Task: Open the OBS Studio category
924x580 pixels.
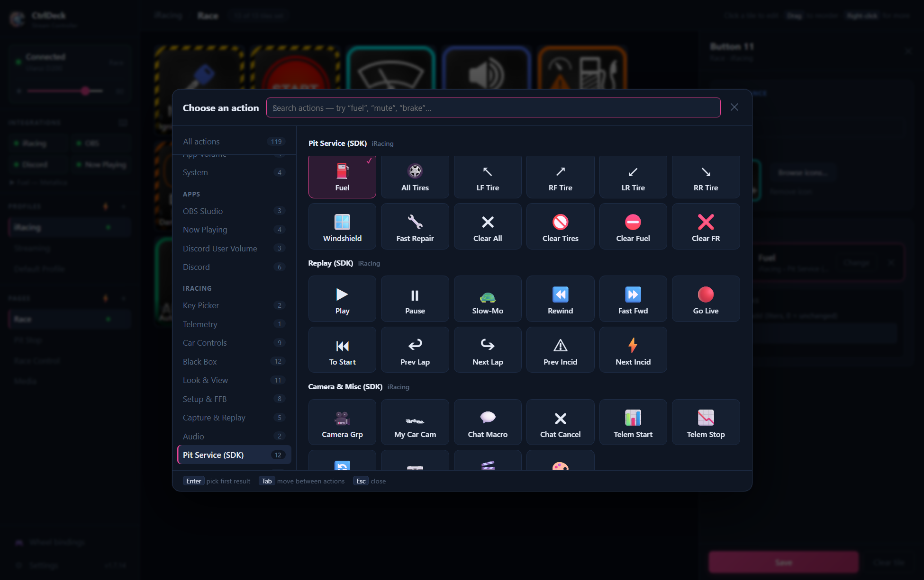Action: 234,211
